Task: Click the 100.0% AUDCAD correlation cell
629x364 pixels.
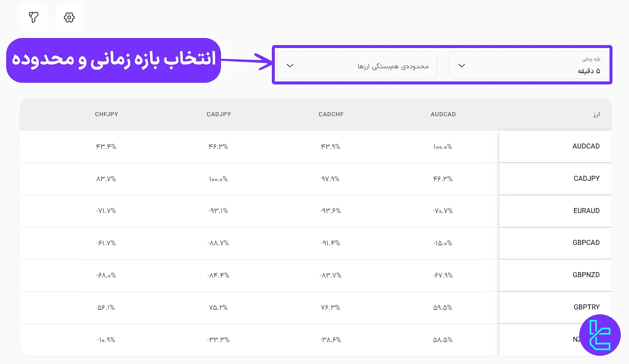Action: coord(442,146)
